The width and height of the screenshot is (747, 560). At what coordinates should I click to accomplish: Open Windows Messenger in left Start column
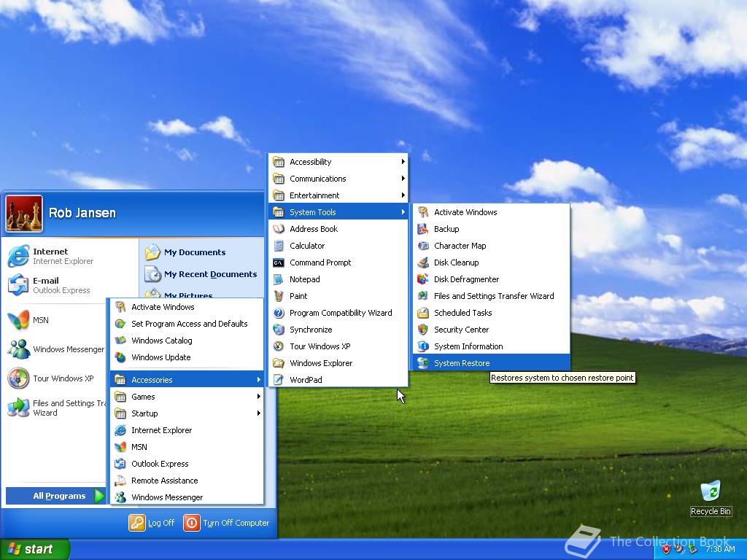point(55,349)
